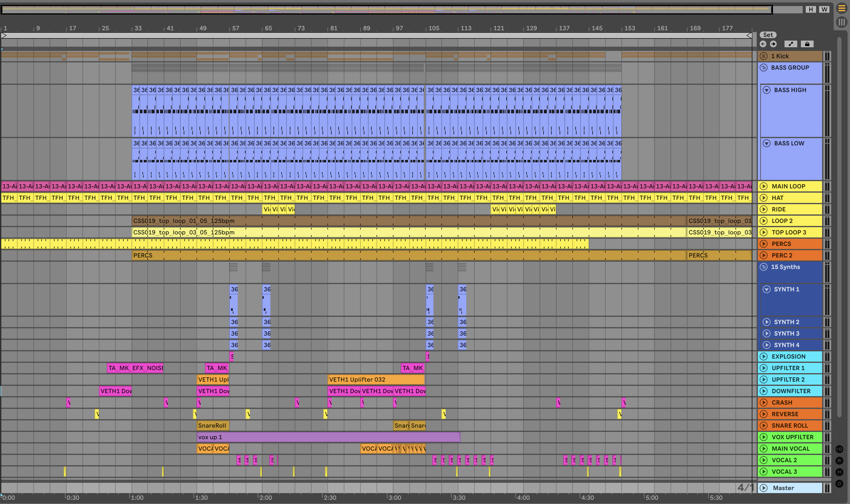Unfold the VOCAL 2 track
This screenshot has width=850, height=504.
point(764,460)
